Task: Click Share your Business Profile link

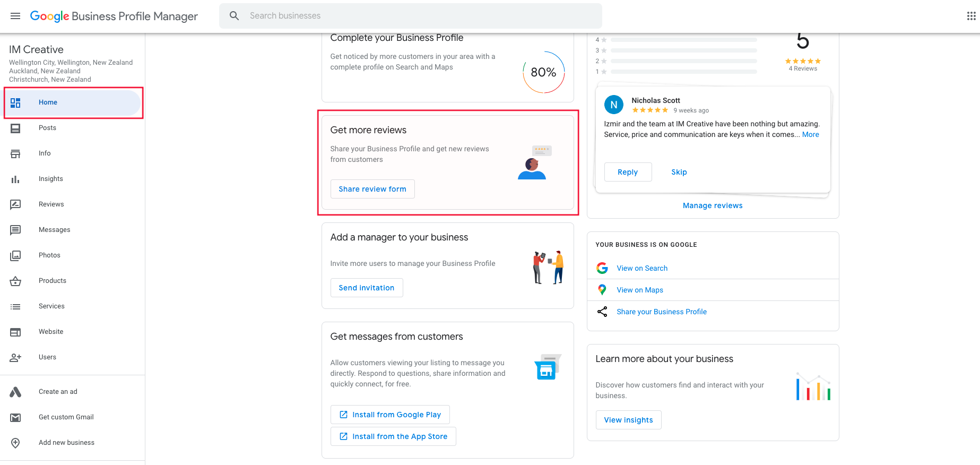Action: click(662, 312)
